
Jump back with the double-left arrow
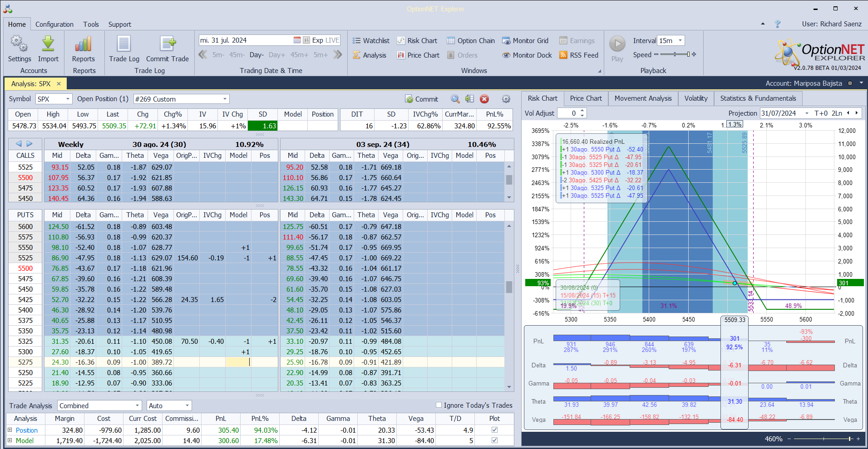point(203,55)
